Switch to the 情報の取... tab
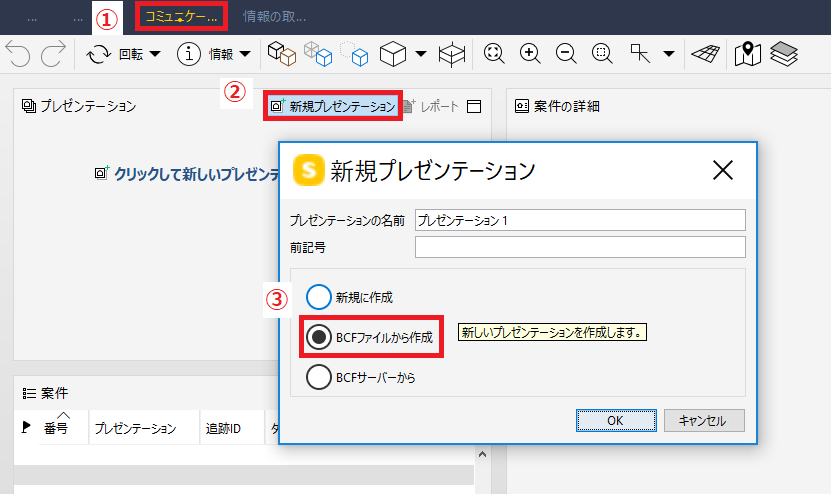831x494 pixels. coord(274,16)
